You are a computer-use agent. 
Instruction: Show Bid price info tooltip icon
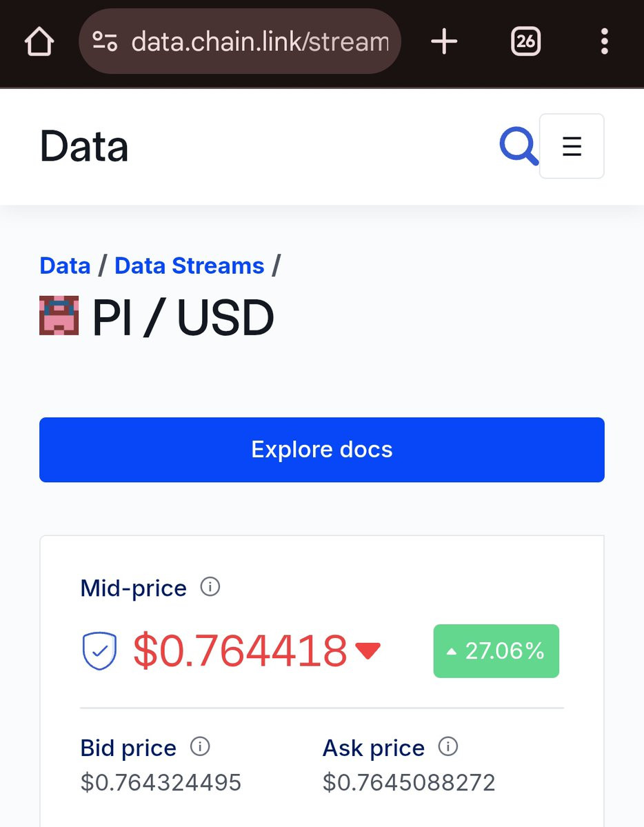[200, 746]
